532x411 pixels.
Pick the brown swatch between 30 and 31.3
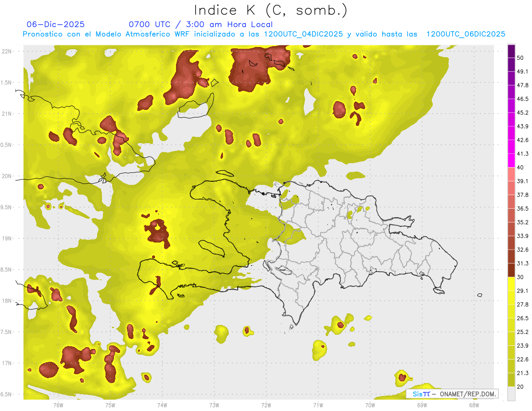(511, 270)
